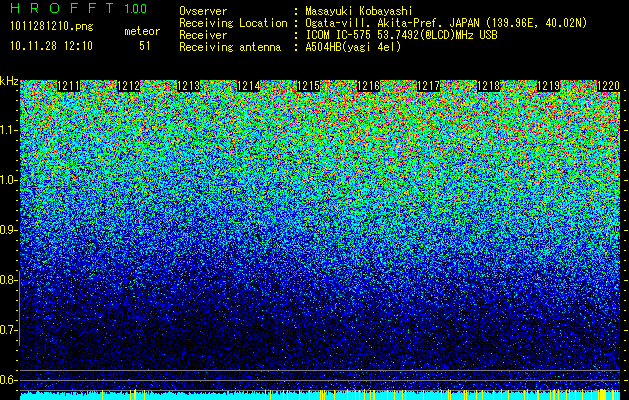The image size is (629, 400).
Task: Click the 'meteor' label
Action: 142,31
